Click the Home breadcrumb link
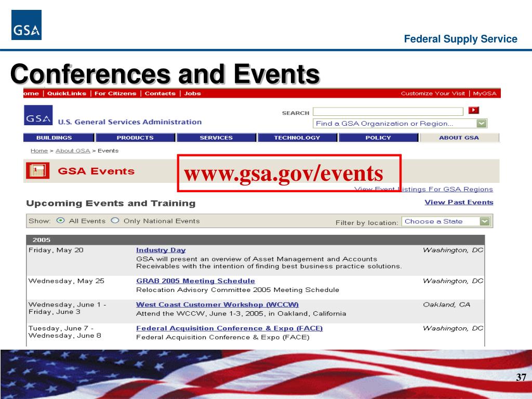This screenshot has height=399, width=532. [x=39, y=151]
